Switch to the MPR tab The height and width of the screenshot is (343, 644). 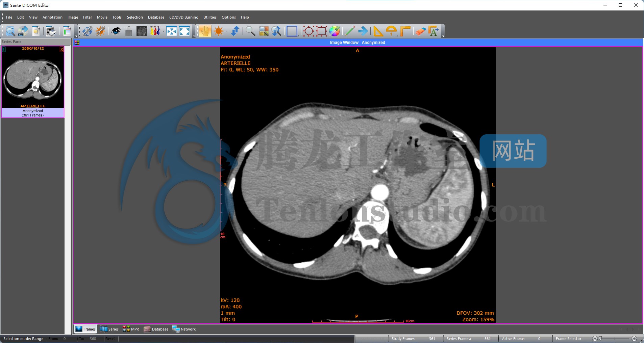click(x=131, y=329)
